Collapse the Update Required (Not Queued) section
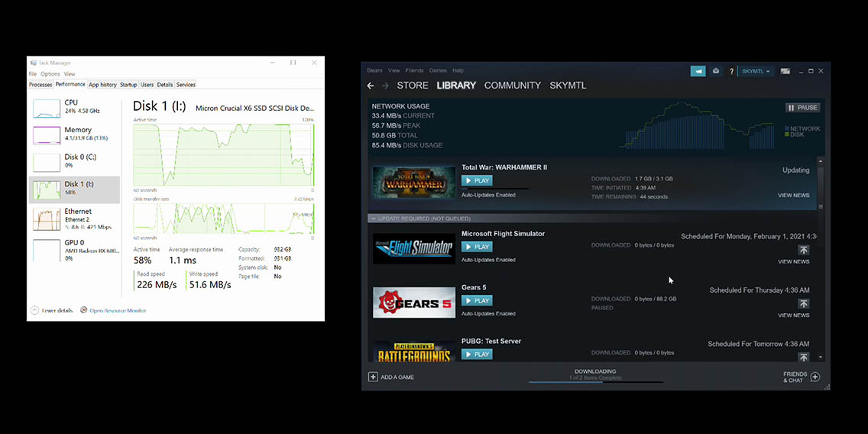The width and height of the screenshot is (868, 434). point(374,219)
